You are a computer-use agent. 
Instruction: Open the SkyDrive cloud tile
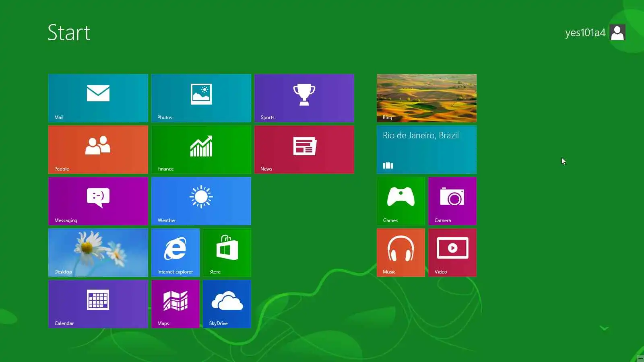pos(227,304)
